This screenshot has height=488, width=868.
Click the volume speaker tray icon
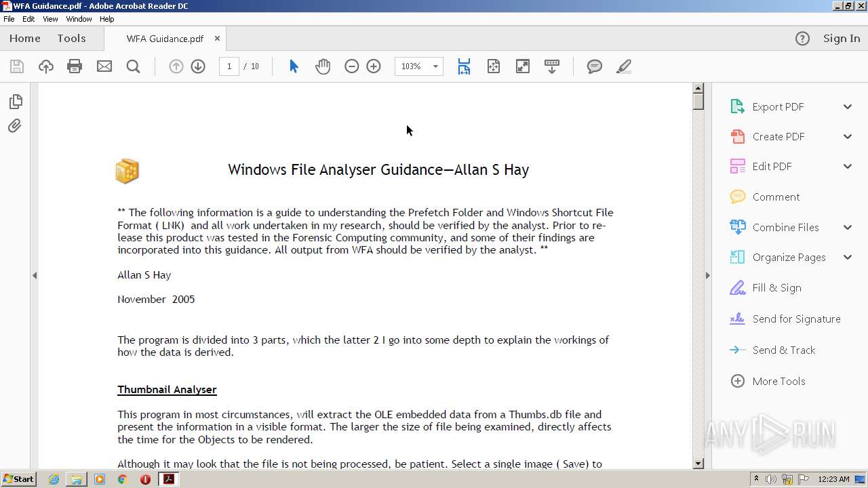pos(771,479)
